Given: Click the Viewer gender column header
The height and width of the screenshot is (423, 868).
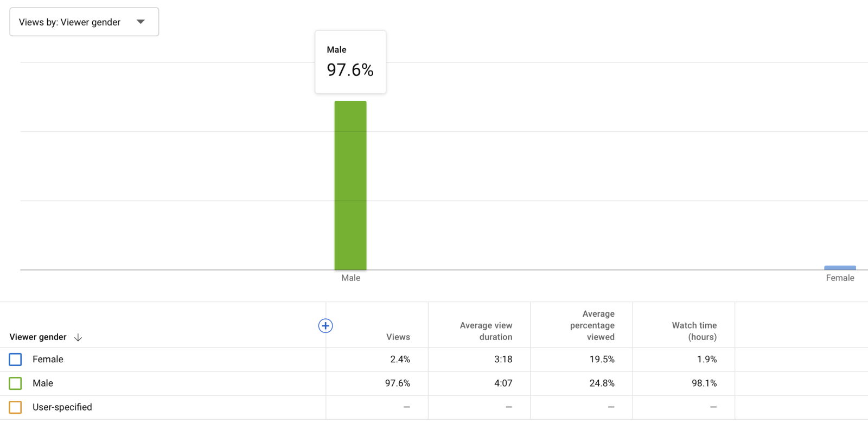Looking at the screenshot, I should 38,337.
